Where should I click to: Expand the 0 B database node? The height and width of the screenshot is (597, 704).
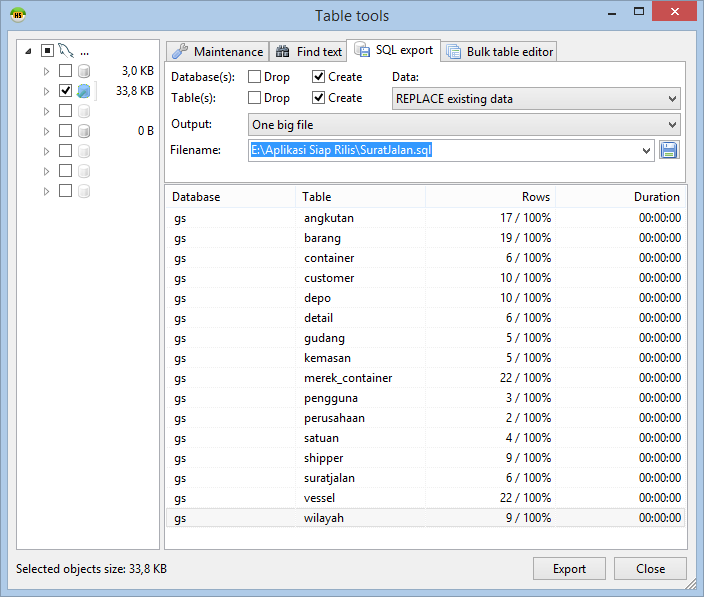pyautogui.click(x=46, y=131)
